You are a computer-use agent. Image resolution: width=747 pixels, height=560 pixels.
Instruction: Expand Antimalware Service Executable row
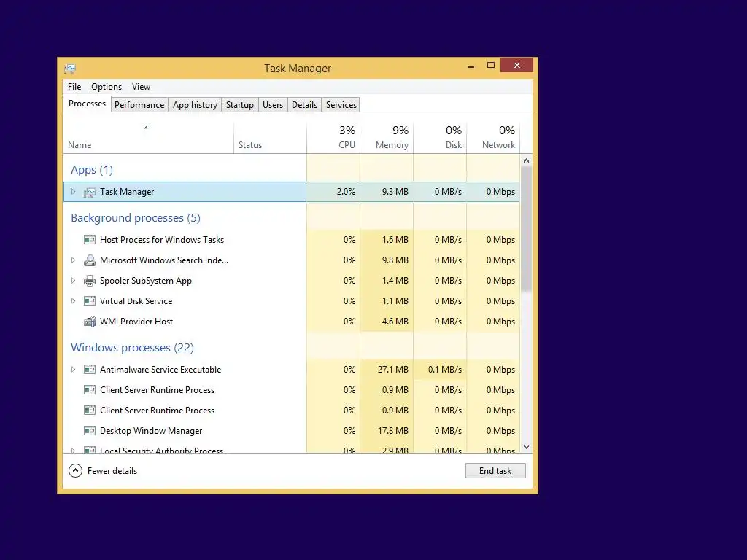pyautogui.click(x=74, y=369)
